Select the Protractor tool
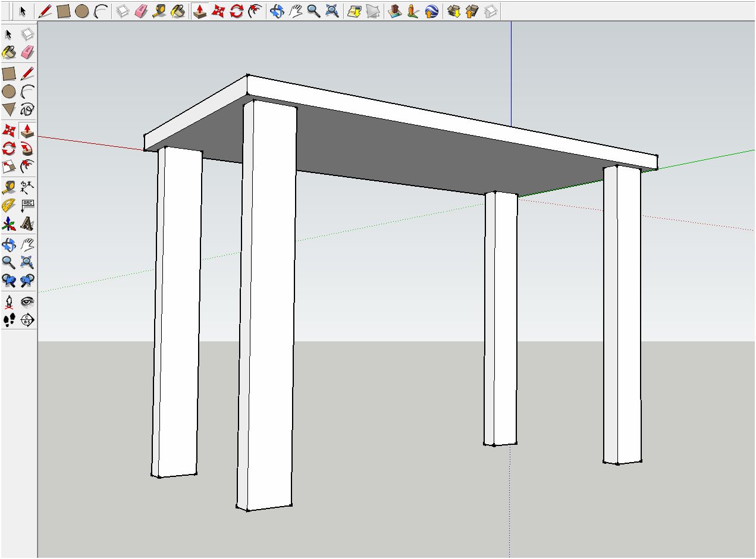The width and height of the screenshot is (756, 559). 9,206
